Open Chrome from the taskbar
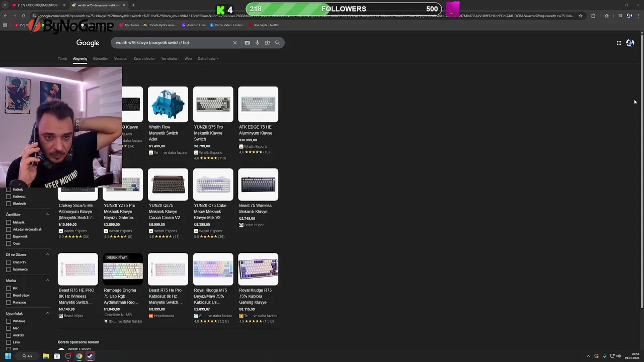This screenshot has height=362, width=644. (79, 356)
